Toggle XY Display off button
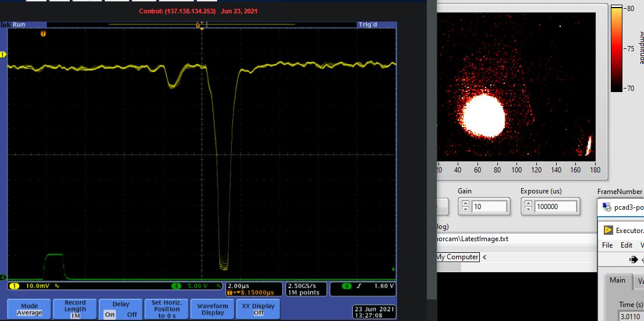This screenshot has height=321, width=644. click(259, 309)
